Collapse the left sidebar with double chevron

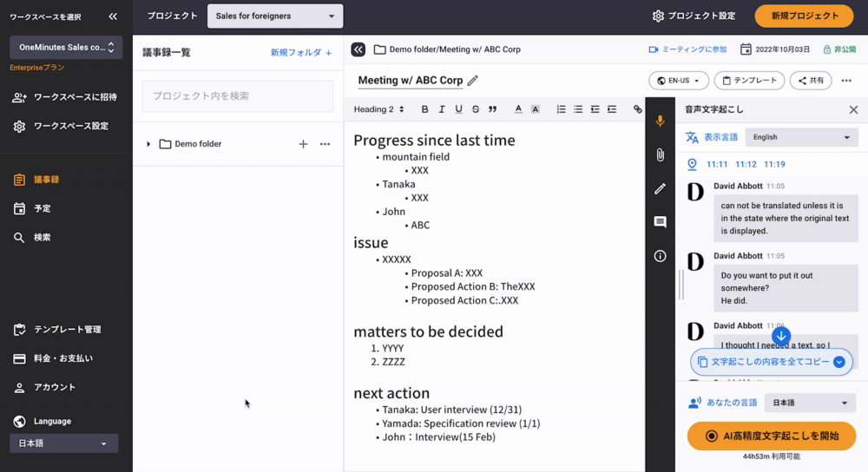click(x=113, y=16)
